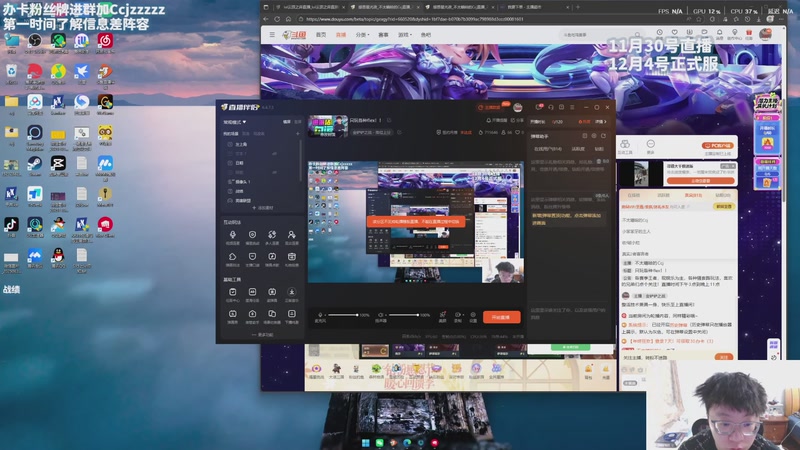Click the go-live reminder bell icon
Viewport: 800px width, 450px height.
496,120
